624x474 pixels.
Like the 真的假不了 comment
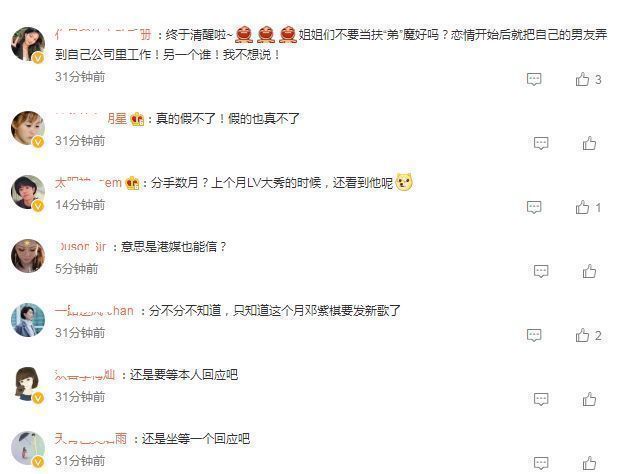589,143
